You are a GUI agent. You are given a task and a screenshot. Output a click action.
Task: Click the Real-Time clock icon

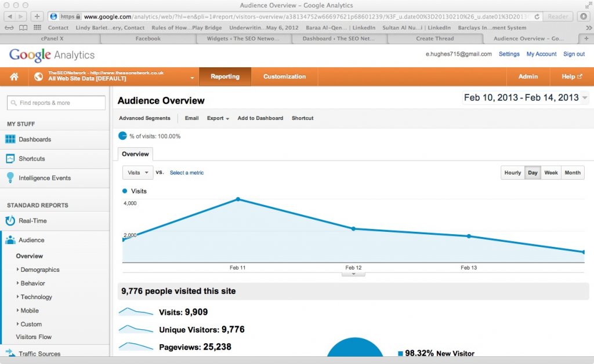10,221
